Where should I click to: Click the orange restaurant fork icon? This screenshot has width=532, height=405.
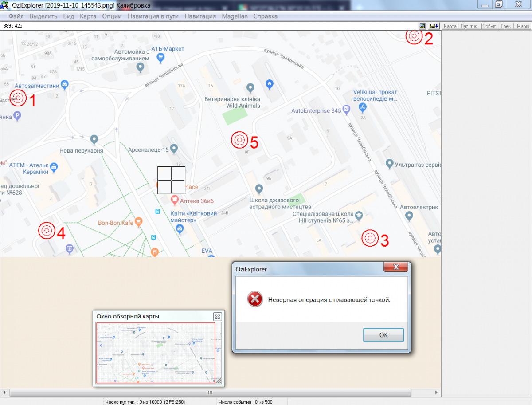154,252
